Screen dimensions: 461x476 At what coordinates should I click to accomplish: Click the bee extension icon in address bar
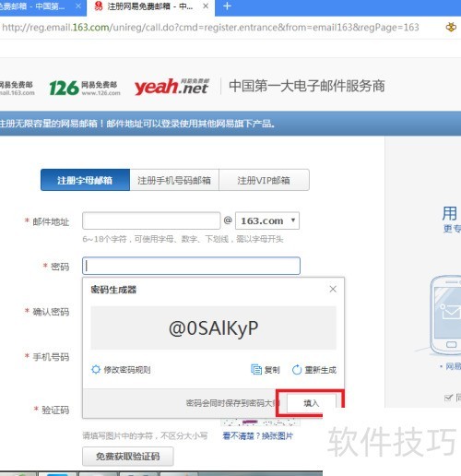[451, 28]
